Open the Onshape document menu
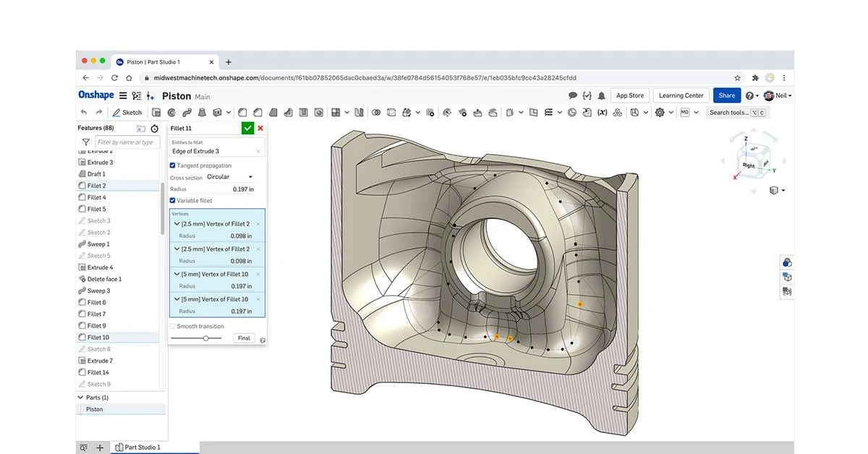This screenshot has width=868, height=454. tap(124, 95)
